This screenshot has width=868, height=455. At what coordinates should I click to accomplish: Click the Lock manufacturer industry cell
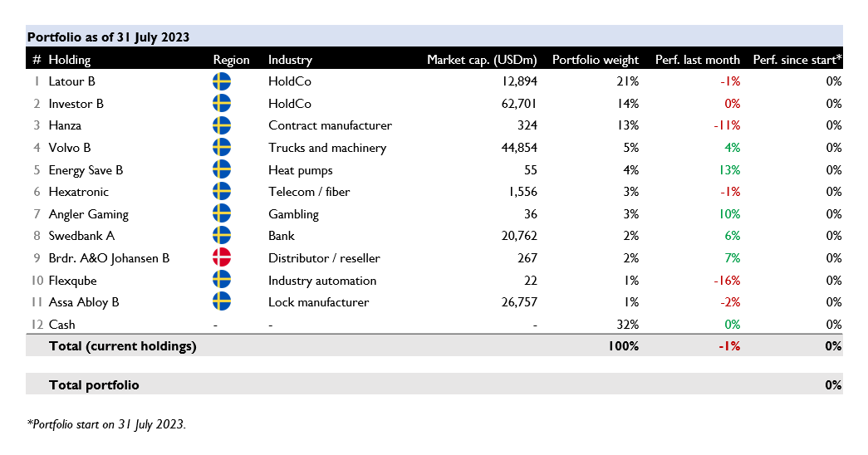pos(318,302)
